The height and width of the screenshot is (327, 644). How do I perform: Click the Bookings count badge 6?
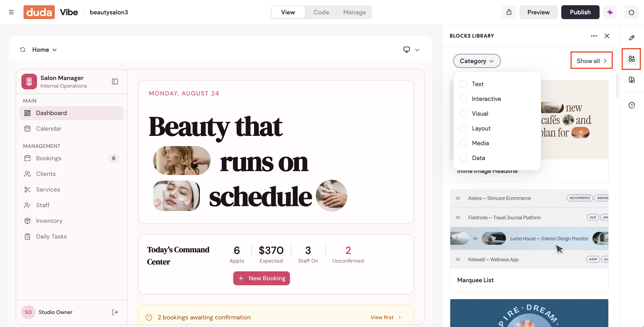[x=114, y=158]
